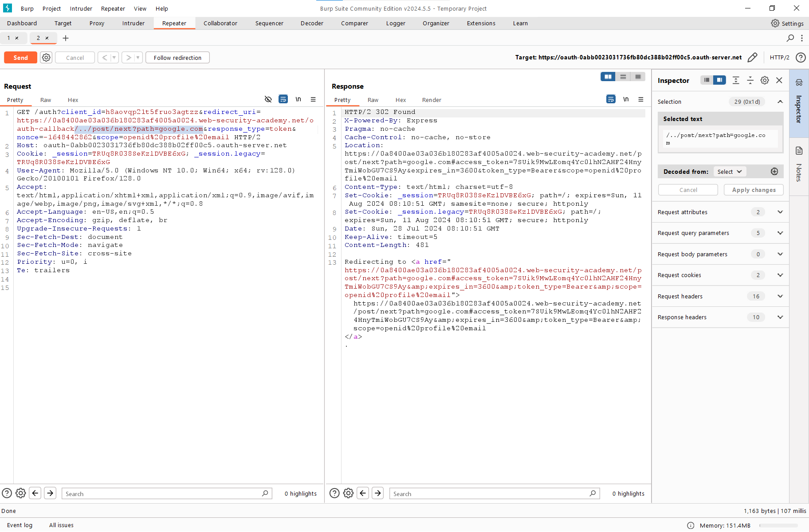This screenshot has width=809, height=532.
Task: Expand all Inspector sections icon
Action: [736, 80]
